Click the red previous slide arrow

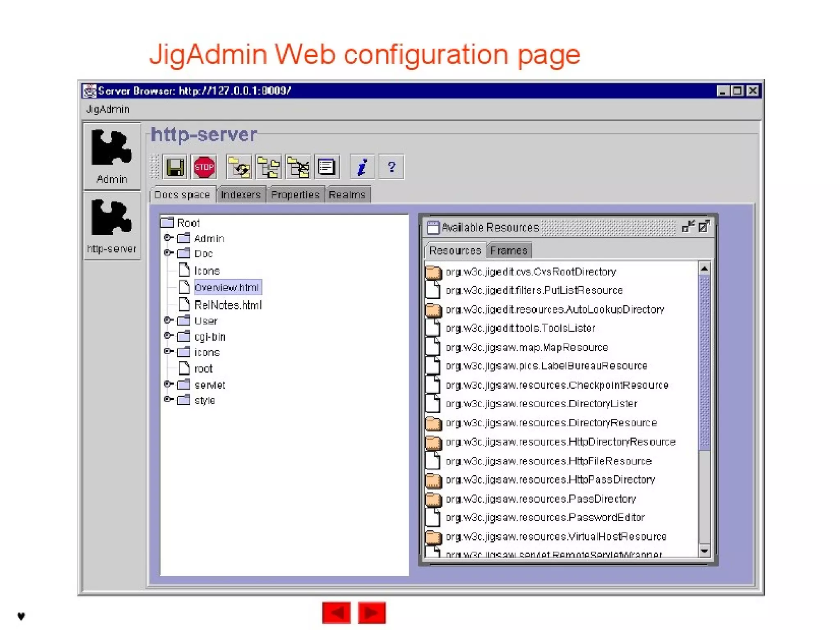click(336, 613)
